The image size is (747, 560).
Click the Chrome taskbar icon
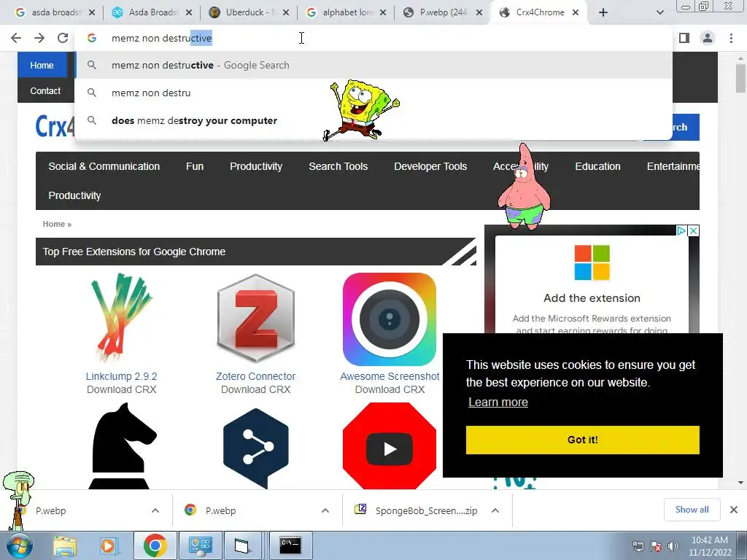click(x=155, y=545)
